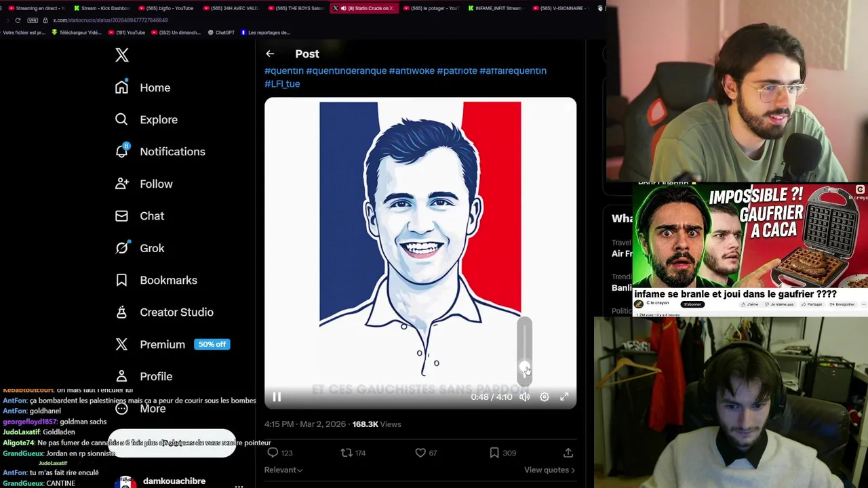Open View quotes link
Screen dimensions: 868x488
point(549,470)
